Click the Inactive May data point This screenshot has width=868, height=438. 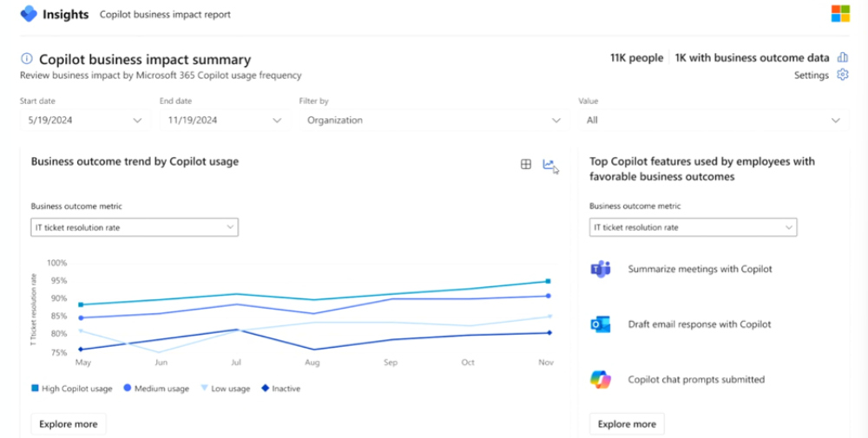(81, 349)
